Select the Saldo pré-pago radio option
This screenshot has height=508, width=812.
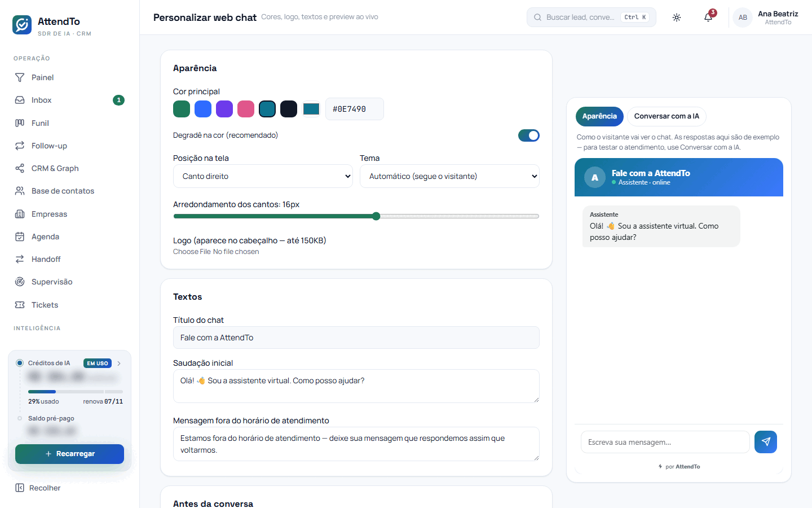pyautogui.click(x=20, y=418)
